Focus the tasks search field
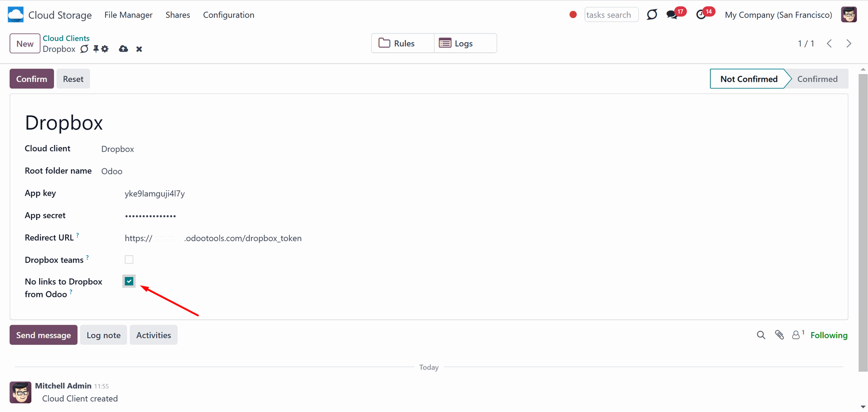 611,14
